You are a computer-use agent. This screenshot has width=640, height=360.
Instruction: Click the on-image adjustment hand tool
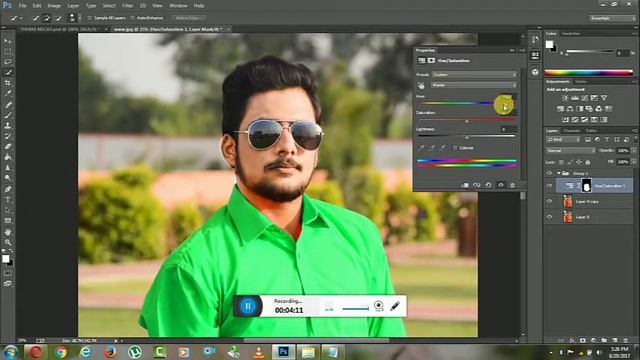point(421,85)
